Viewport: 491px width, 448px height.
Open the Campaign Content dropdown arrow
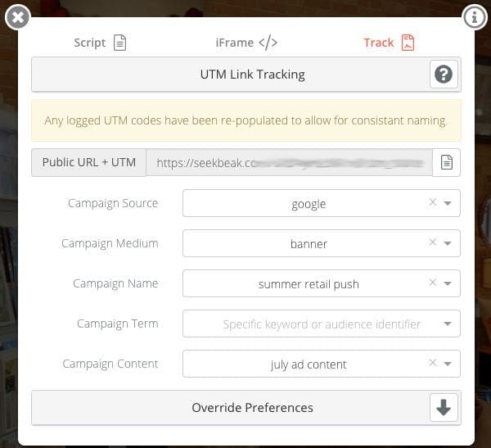(x=448, y=364)
